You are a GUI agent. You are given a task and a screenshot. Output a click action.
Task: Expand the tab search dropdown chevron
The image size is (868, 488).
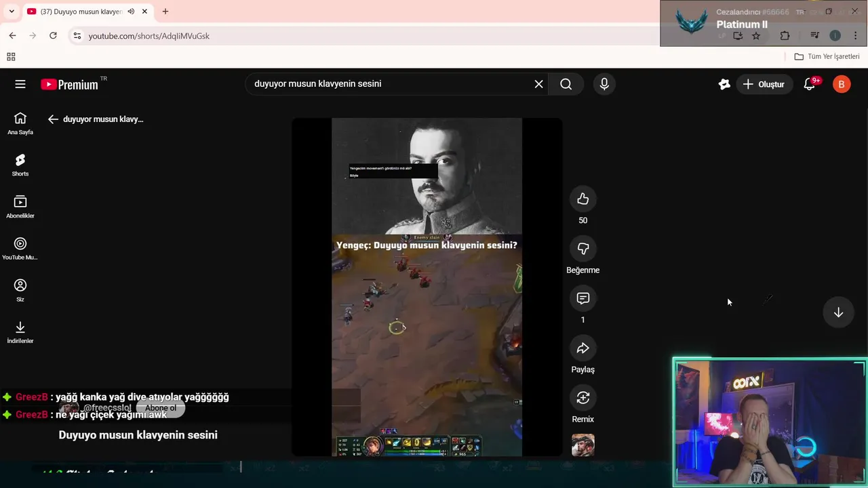tap(12, 12)
